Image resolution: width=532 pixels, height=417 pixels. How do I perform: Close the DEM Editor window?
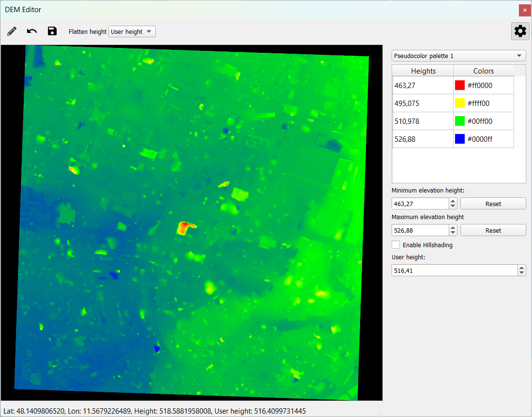[525, 10]
